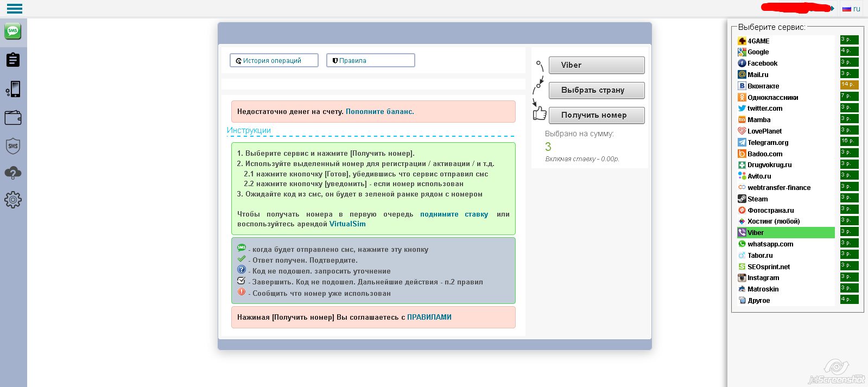Open the VirtualSim link
This screenshot has height=387, width=868.
(347, 224)
